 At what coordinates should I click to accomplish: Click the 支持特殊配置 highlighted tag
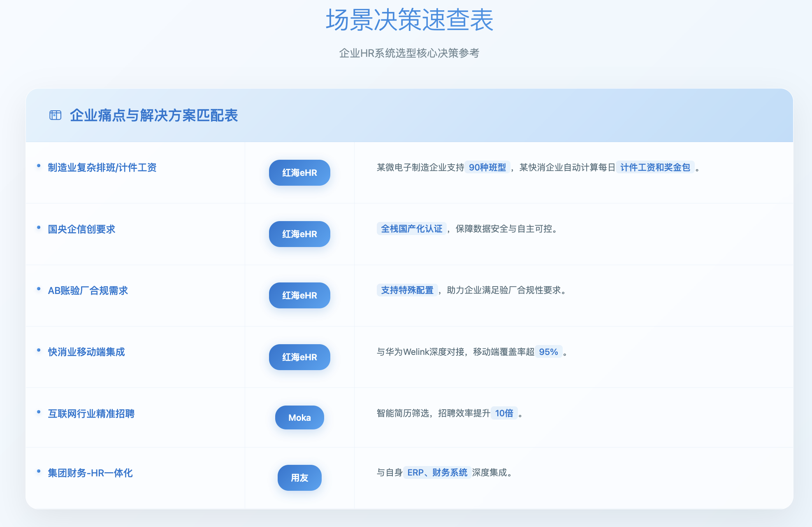click(407, 290)
